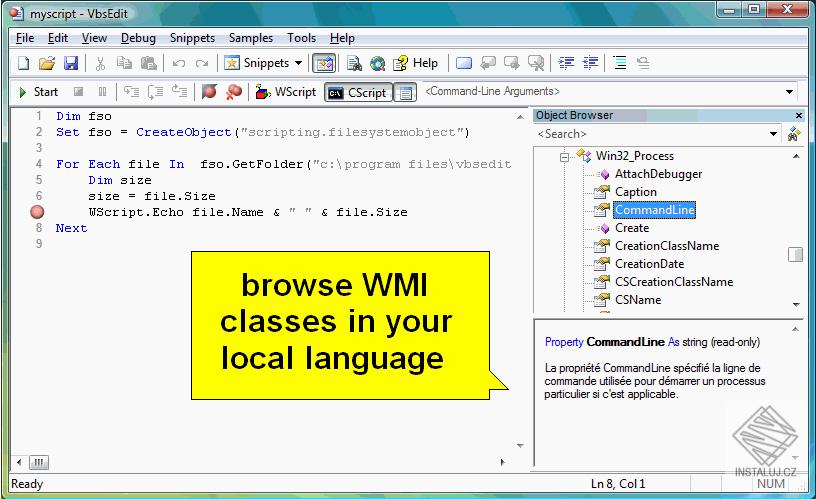Viewport: 816px width, 499px height.
Task: Go to next bookmark icon
Action: pos(512,63)
